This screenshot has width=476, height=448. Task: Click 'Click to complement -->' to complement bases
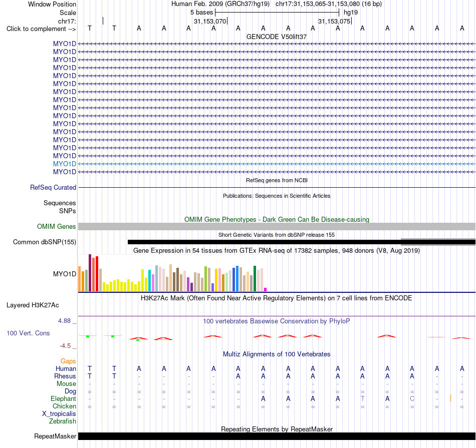coord(41,29)
